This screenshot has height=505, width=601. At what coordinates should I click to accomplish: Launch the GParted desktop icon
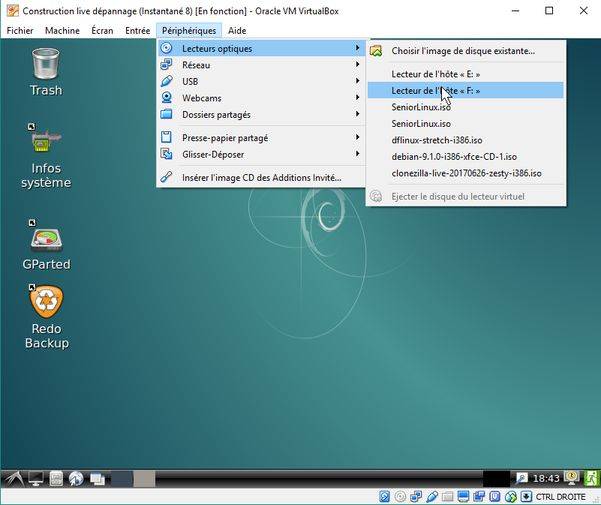46,245
